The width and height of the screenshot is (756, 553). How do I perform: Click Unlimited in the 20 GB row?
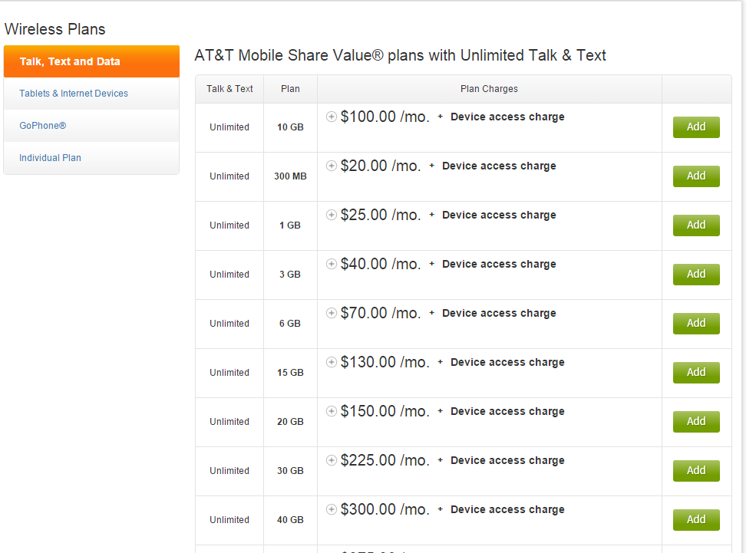(x=229, y=423)
